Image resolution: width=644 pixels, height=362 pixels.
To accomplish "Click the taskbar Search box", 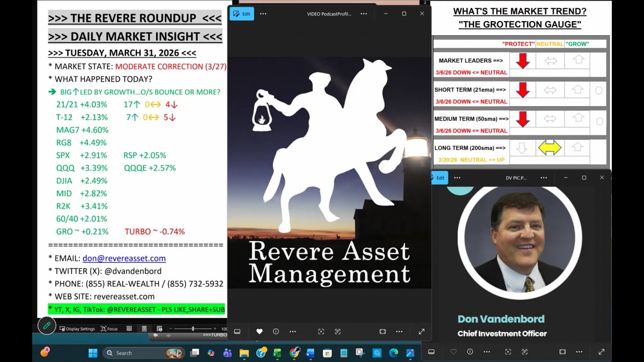I will (x=143, y=353).
